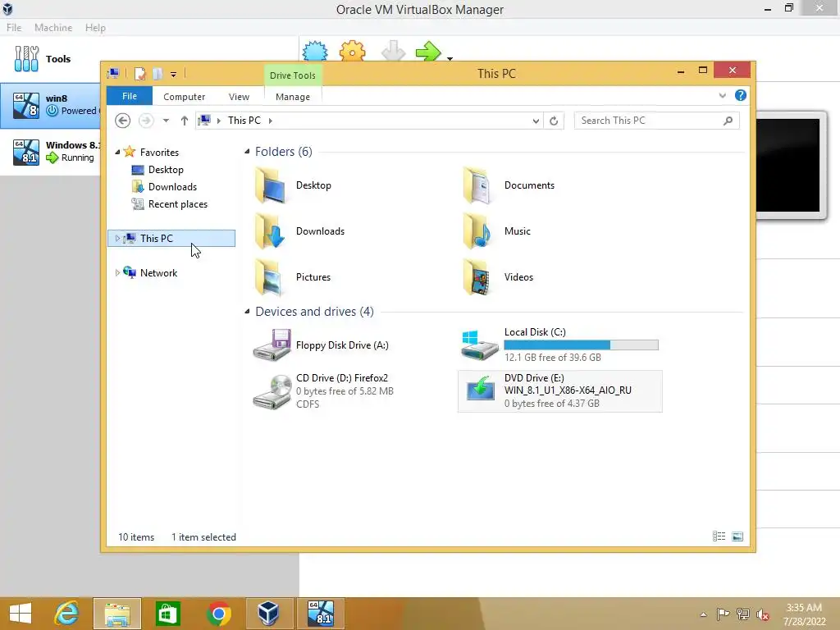This screenshot has width=840, height=630.
Task: Click the VirtualBox New machine icon
Action: 314,51
